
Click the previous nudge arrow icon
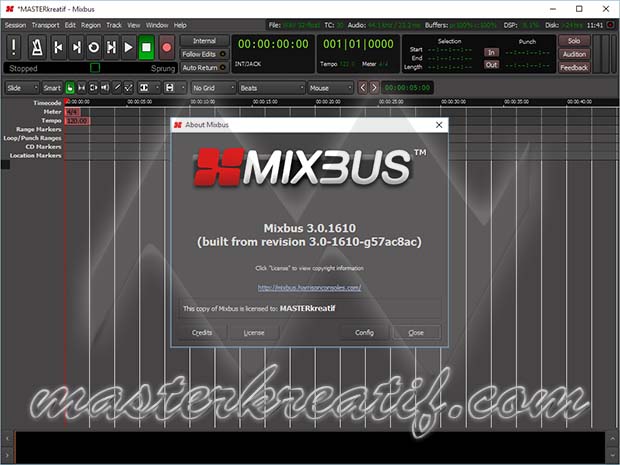[x=363, y=87]
